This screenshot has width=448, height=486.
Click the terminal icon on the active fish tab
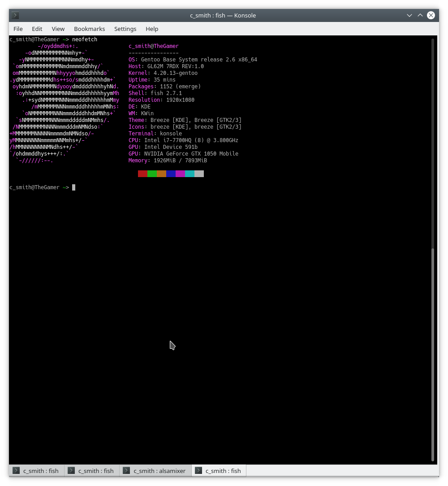coord(198,470)
